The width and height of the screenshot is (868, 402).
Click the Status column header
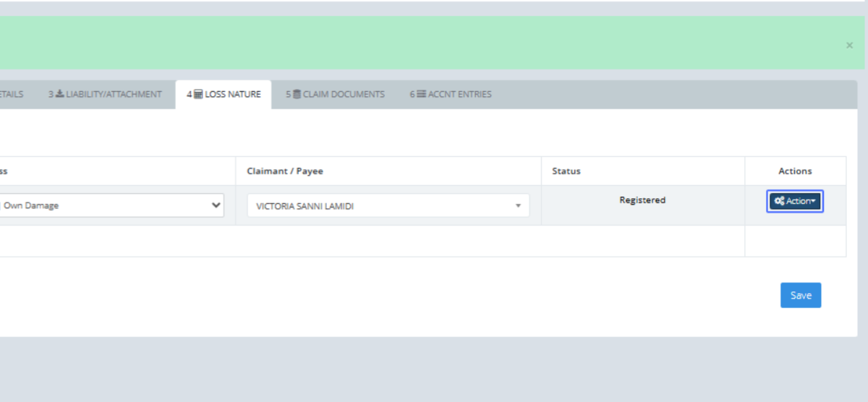(x=566, y=171)
